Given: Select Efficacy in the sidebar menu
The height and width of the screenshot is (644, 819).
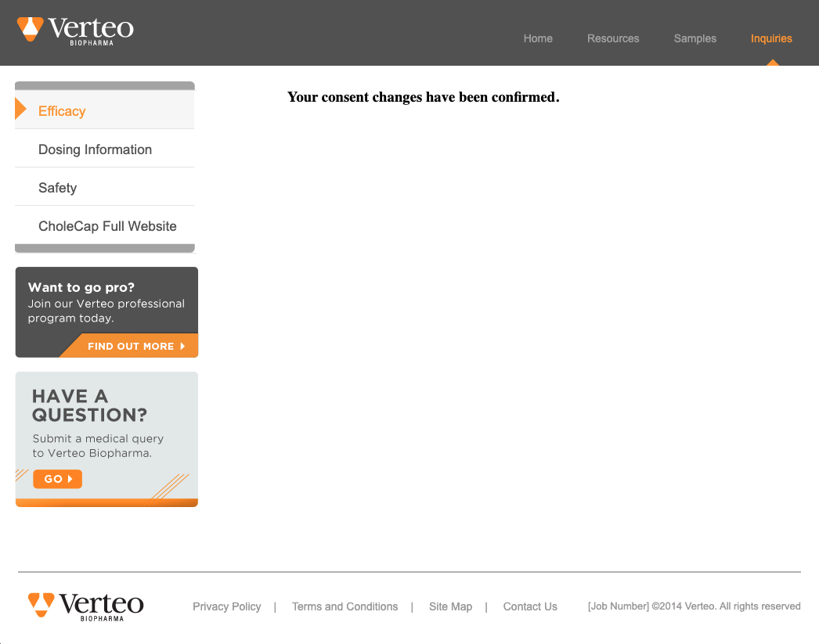Looking at the screenshot, I should [x=62, y=111].
